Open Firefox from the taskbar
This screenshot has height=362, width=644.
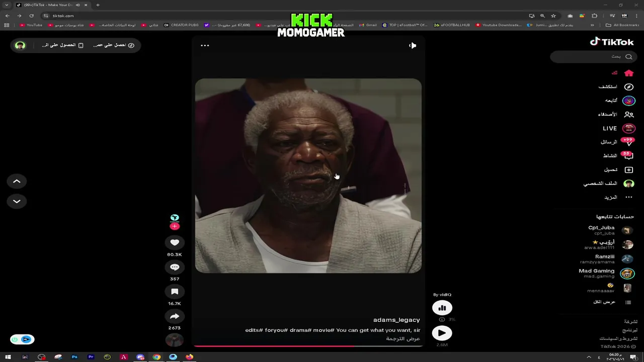click(x=189, y=357)
